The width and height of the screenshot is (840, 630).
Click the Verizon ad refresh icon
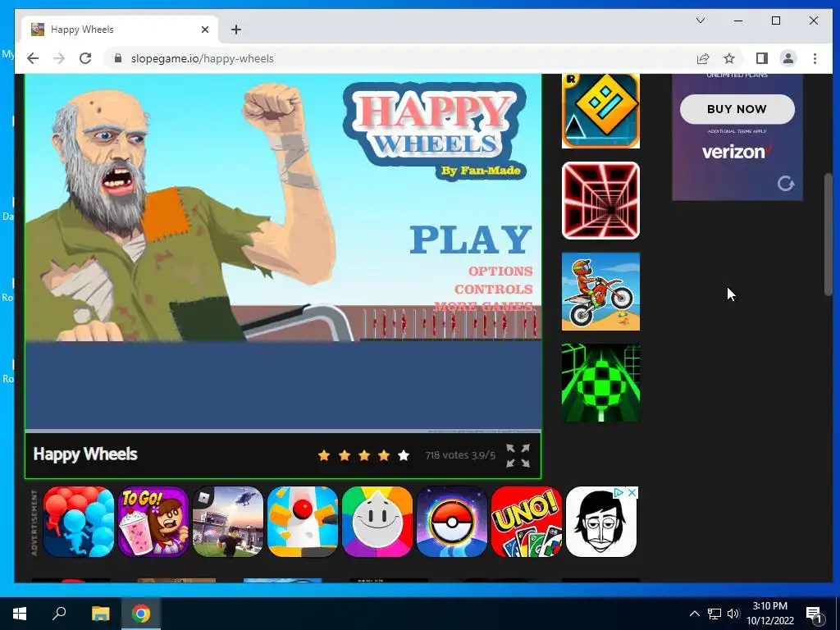[785, 184]
